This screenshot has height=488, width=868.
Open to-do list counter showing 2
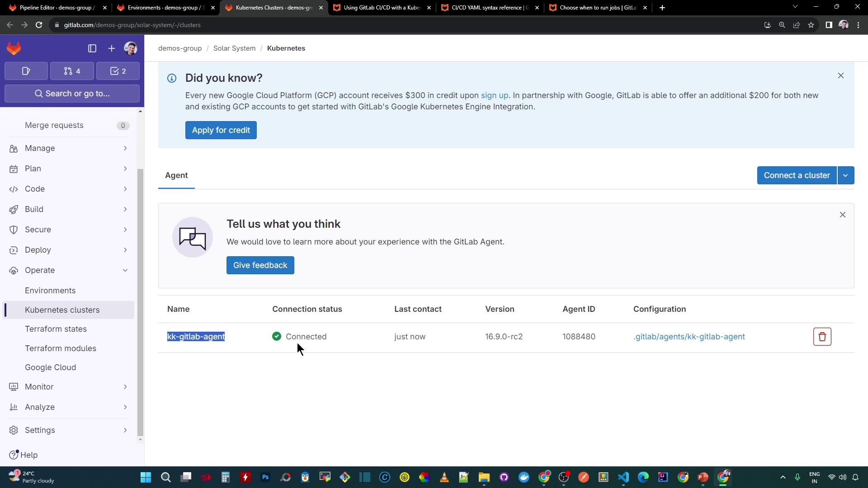point(118,71)
